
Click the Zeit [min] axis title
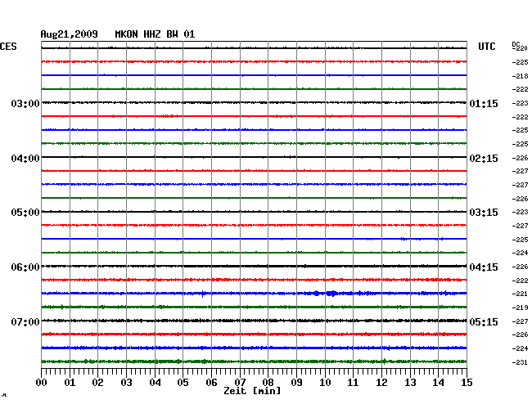[x=252, y=391]
